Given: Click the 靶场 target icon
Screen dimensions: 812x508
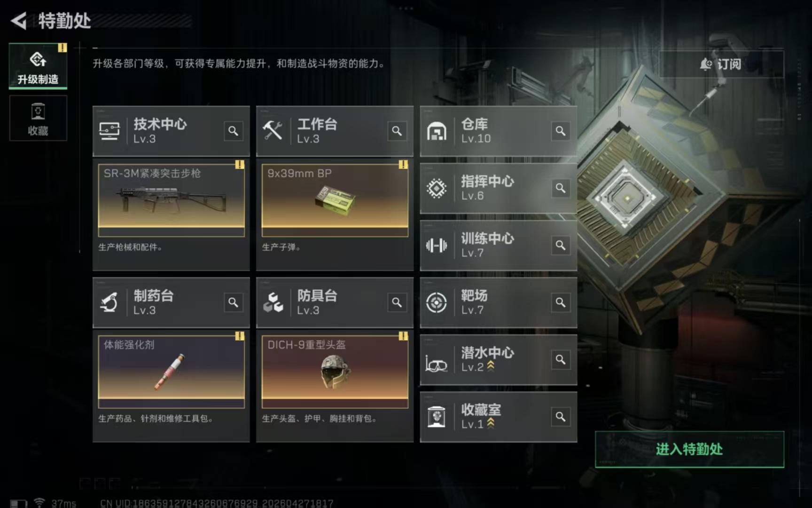Looking at the screenshot, I should 436,302.
